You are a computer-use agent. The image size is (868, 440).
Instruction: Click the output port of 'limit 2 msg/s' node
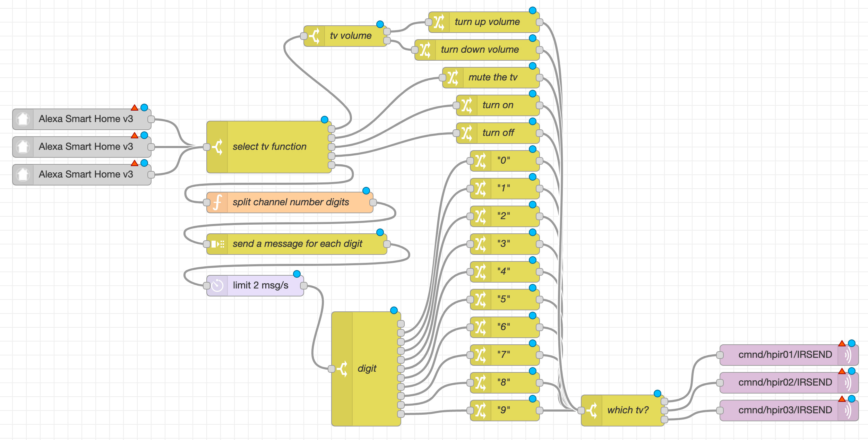pyautogui.click(x=304, y=286)
